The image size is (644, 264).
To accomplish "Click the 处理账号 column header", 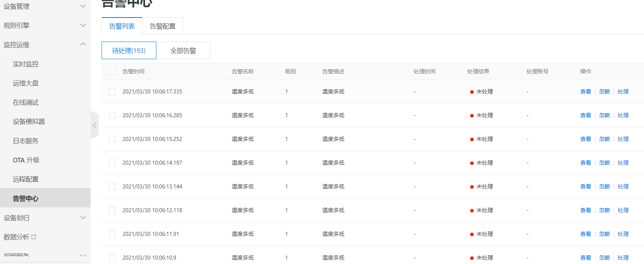I will [x=537, y=72].
